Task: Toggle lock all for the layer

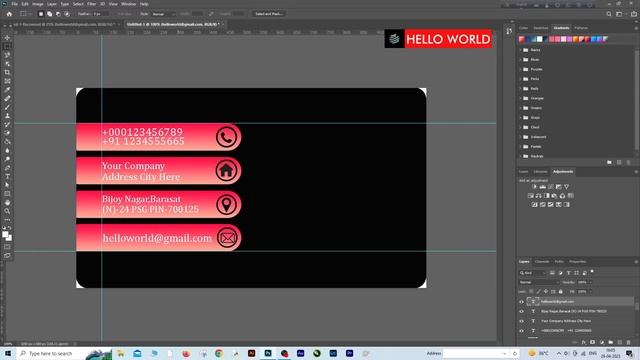Action: [560, 291]
